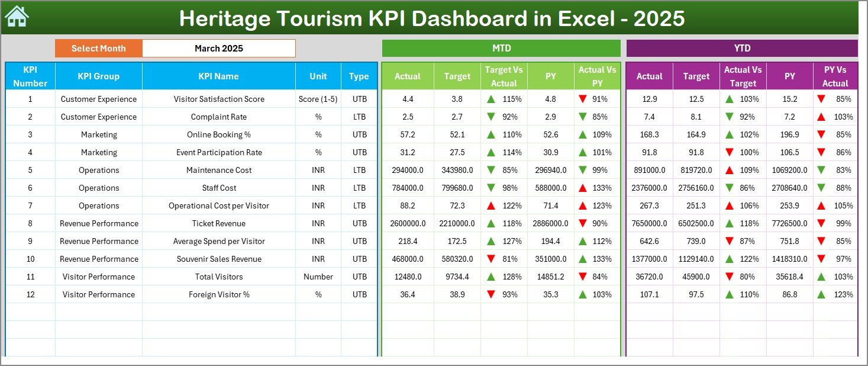Click red up arrow beside MTD 122% Operational Cost
Image resolution: width=868 pixels, height=366 pixels.
point(491,206)
